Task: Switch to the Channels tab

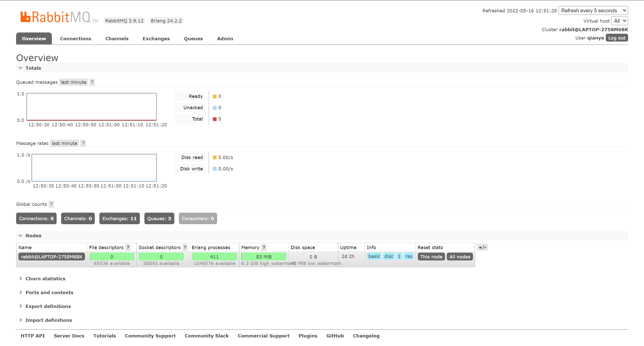Action: (x=117, y=39)
